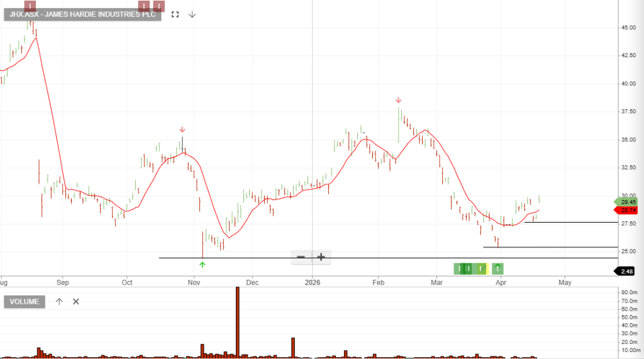The width and height of the screenshot is (644, 359).
Task: Click the fullscreen icon beside chart title
Action: (175, 14)
